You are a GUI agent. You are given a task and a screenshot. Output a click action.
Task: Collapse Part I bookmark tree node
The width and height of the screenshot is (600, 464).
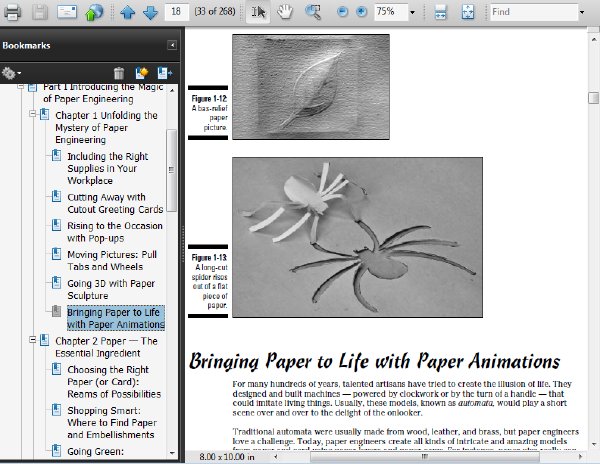(21, 87)
